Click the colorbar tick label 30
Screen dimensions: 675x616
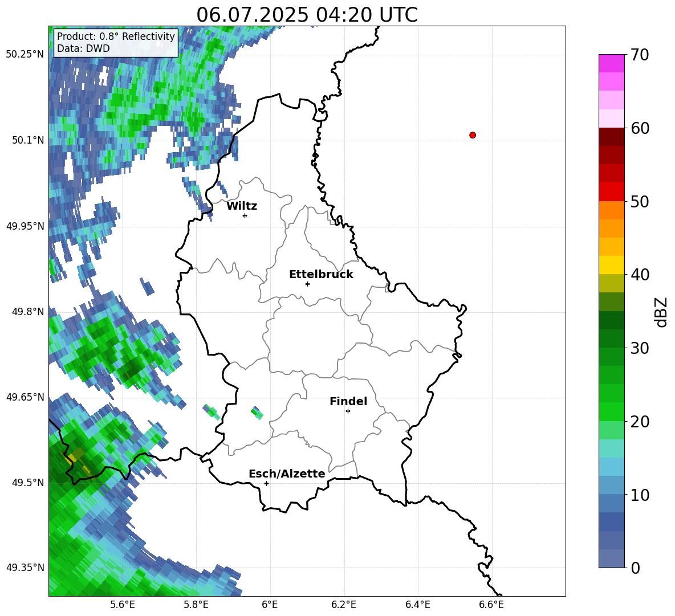[640, 348]
